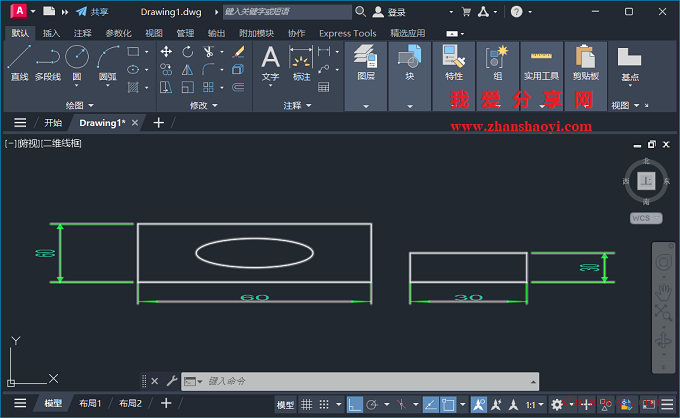Switch to the Annotate (注释) ribbon tab
680x418 pixels.
point(82,33)
